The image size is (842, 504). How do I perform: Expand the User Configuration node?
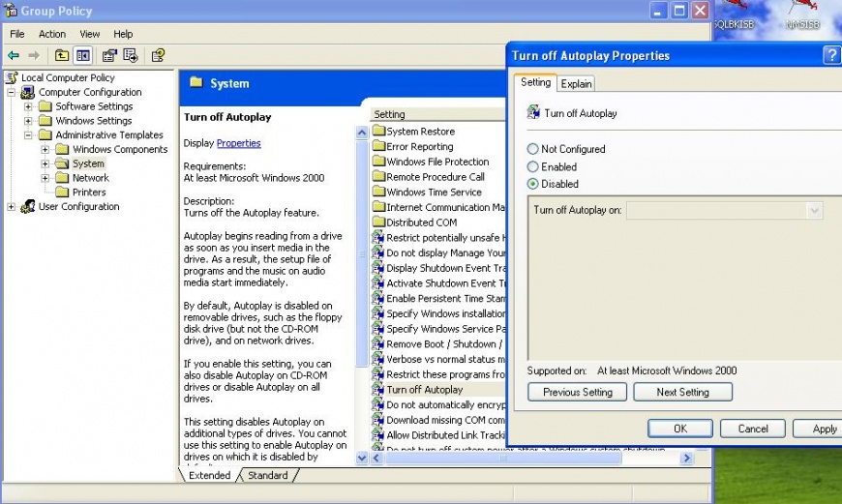tap(12, 207)
